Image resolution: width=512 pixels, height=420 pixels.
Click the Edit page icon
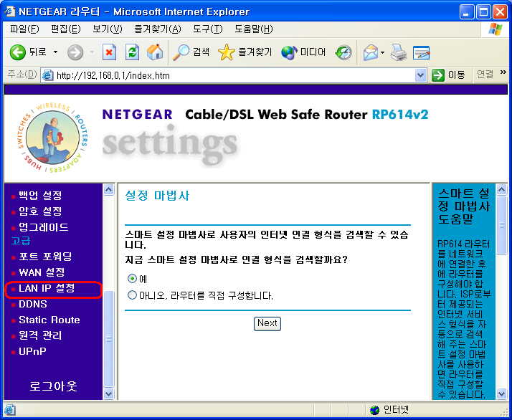421,52
